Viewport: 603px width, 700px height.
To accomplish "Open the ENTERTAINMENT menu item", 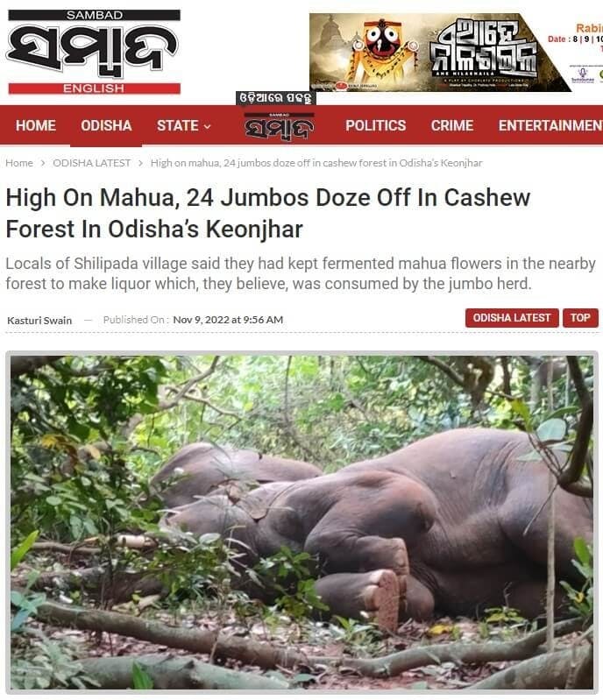I will tap(550, 126).
